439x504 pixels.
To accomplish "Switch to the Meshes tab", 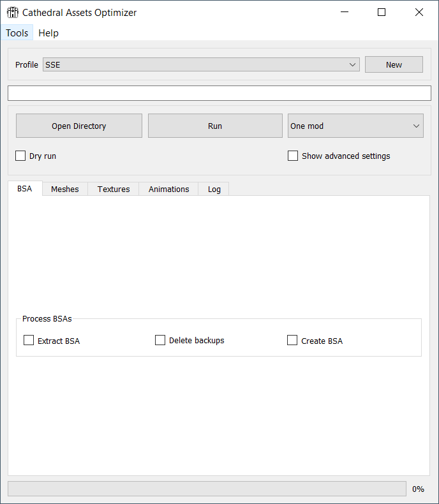I will pos(65,189).
